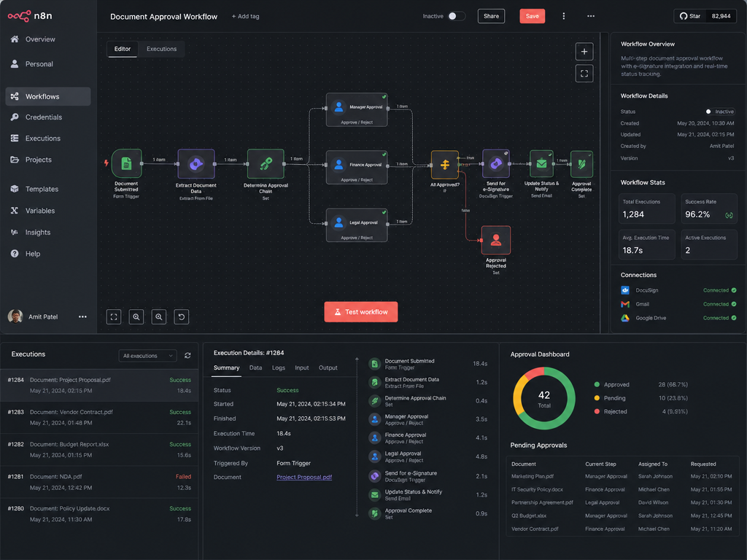Click the second magnifier zoom icon

(x=158, y=316)
